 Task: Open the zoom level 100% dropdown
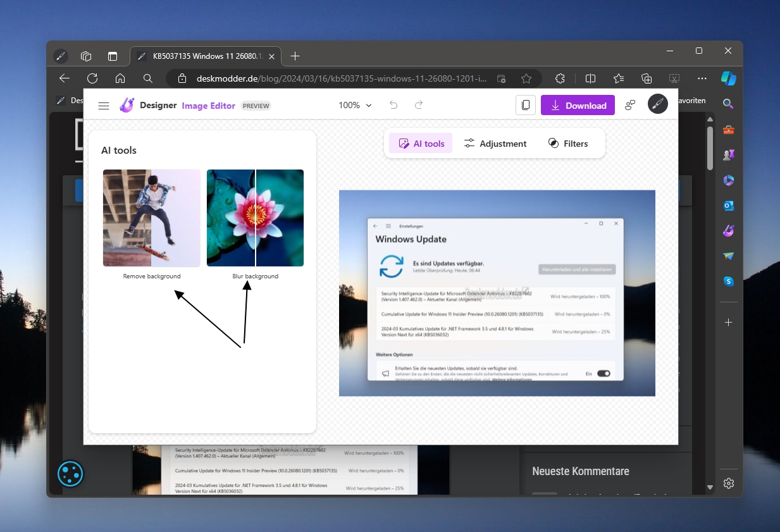click(355, 105)
